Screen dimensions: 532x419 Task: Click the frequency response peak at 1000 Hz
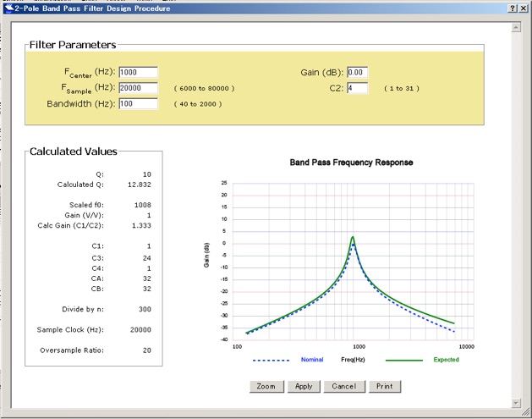pos(353,237)
